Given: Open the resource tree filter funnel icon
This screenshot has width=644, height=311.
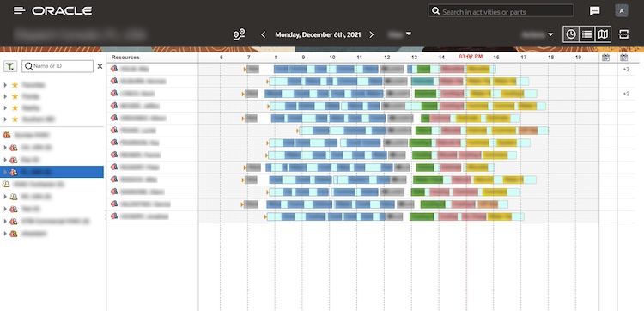Looking at the screenshot, I should pos(9,66).
